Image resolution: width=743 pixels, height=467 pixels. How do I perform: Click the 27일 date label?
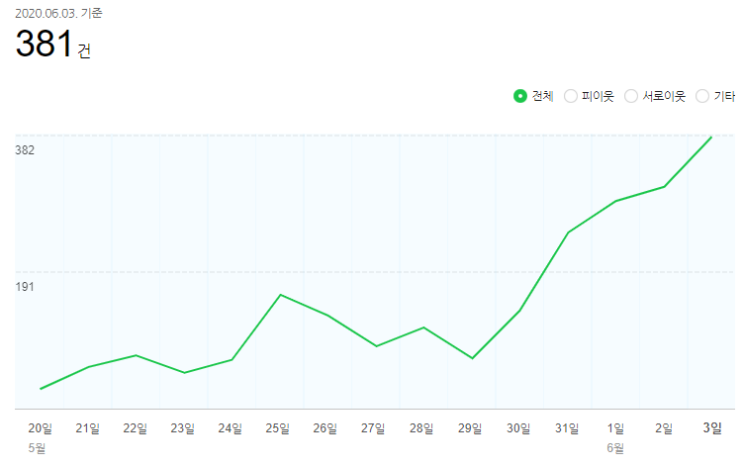click(x=373, y=428)
